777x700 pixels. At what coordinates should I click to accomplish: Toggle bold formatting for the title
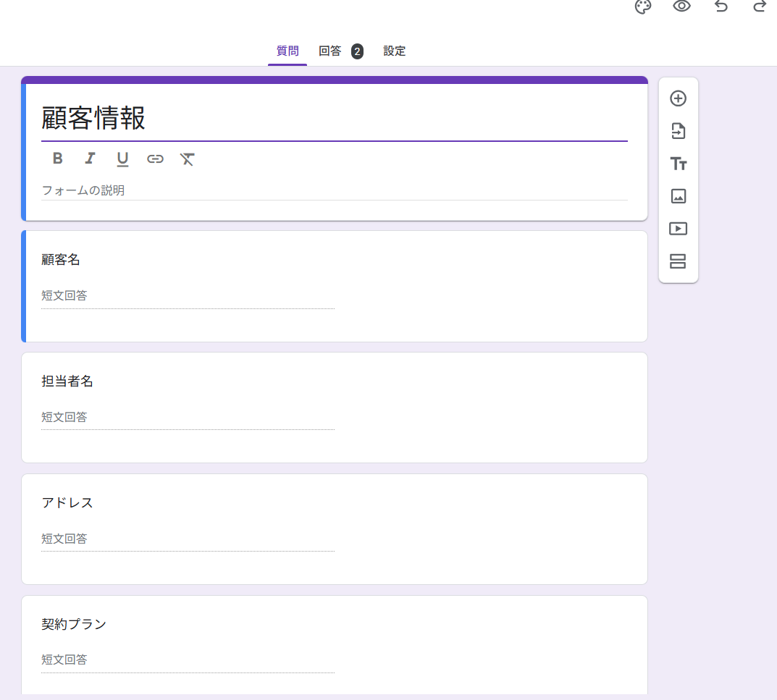pyautogui.click(x=58, y=159)
